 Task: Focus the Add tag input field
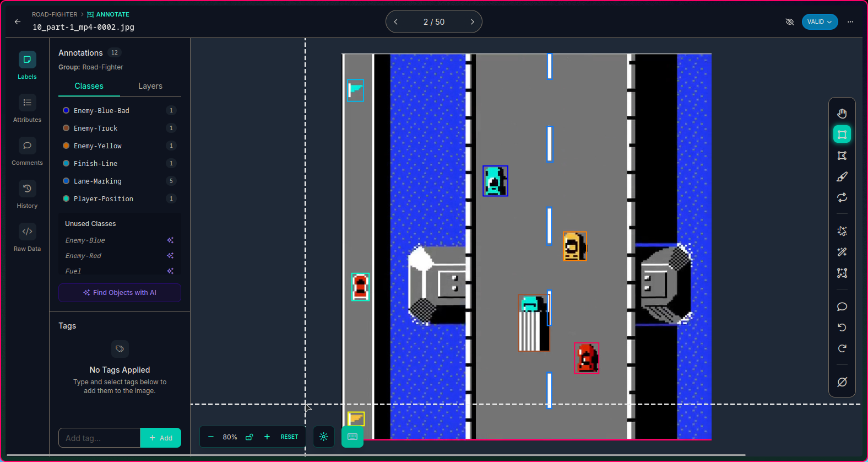(x=99, y=438)
